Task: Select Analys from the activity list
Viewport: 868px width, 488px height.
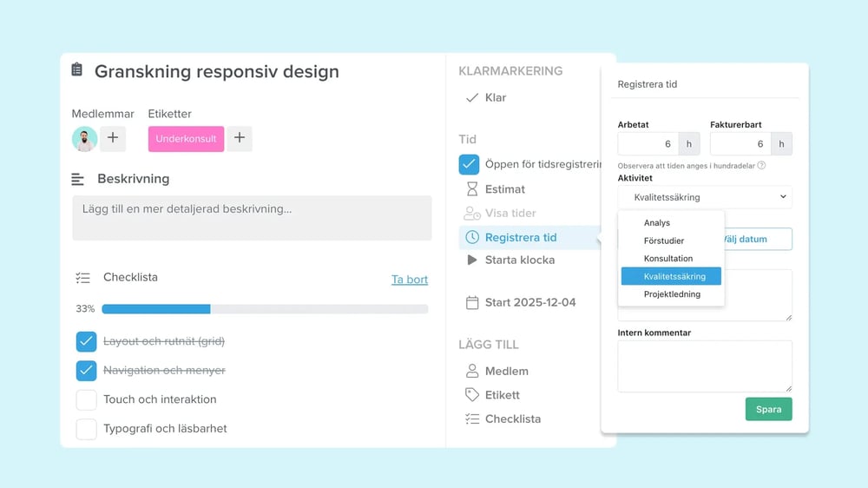Action: [657, 223]
